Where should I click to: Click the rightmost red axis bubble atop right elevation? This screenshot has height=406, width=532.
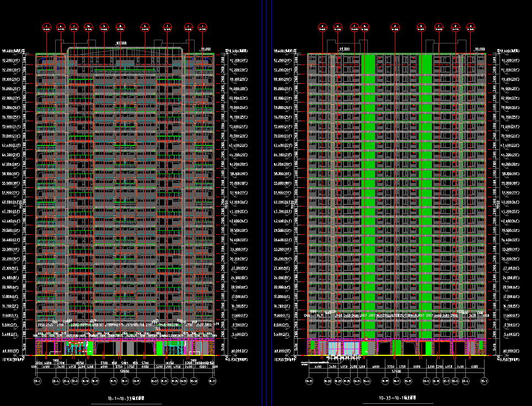click(x=471, y=26)
